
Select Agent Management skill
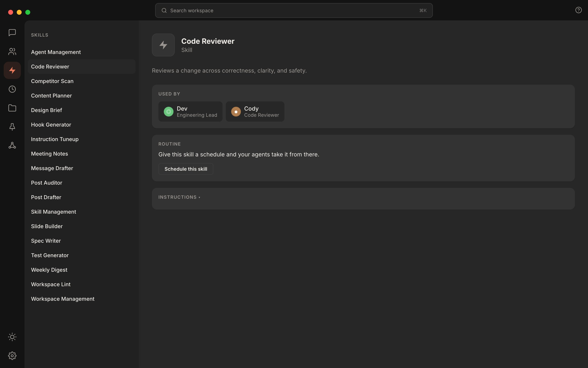(x=82, y=52)
